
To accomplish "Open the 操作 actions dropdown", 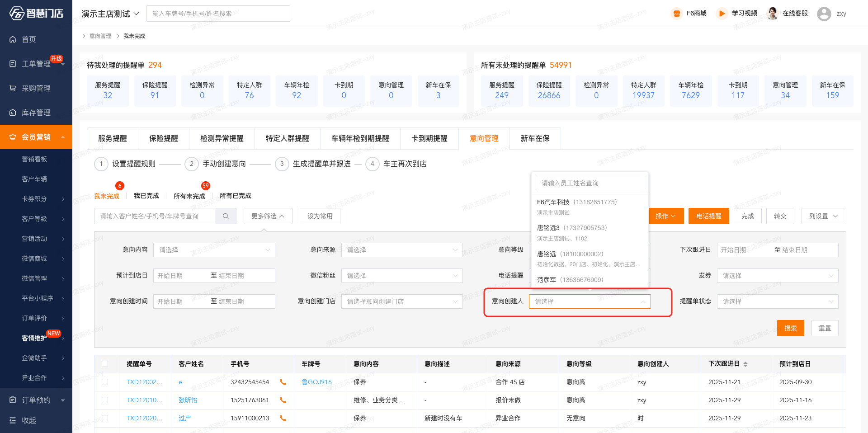I will (x=665, y=216).
